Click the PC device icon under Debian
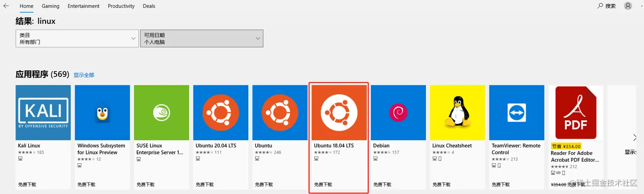 375,159
